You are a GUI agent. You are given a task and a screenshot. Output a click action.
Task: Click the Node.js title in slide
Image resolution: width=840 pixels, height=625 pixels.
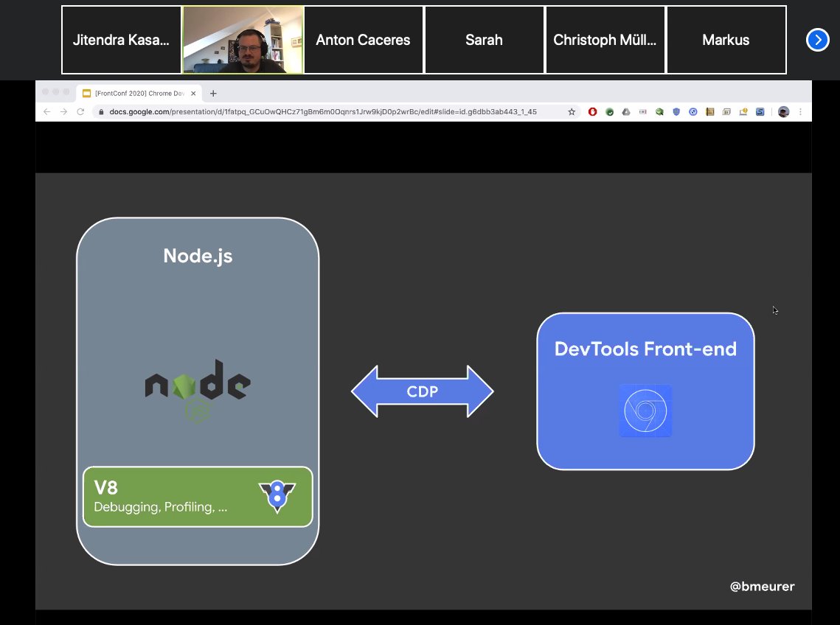pos(198,256)
